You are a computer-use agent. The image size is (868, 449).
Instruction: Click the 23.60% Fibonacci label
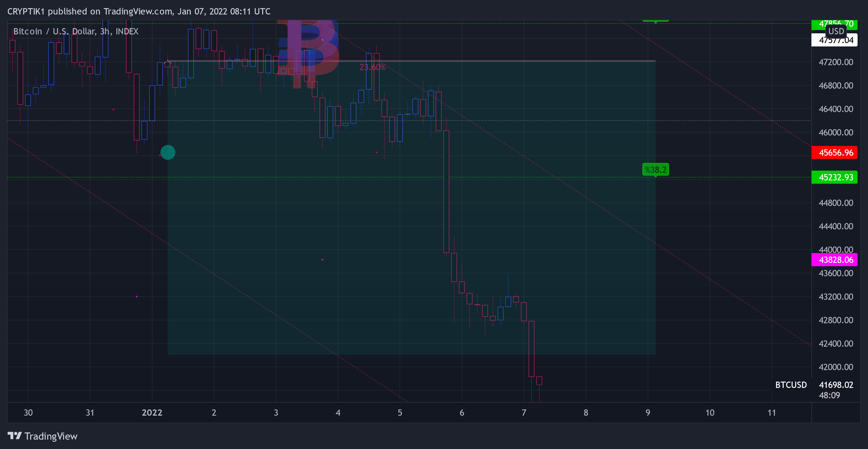(372, 67)
